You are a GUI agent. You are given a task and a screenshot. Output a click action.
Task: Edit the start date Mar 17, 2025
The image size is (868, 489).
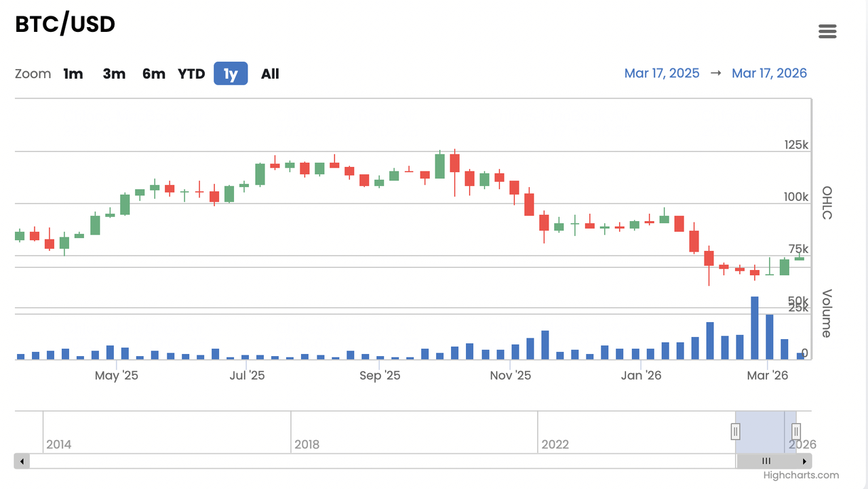(662, 73)
